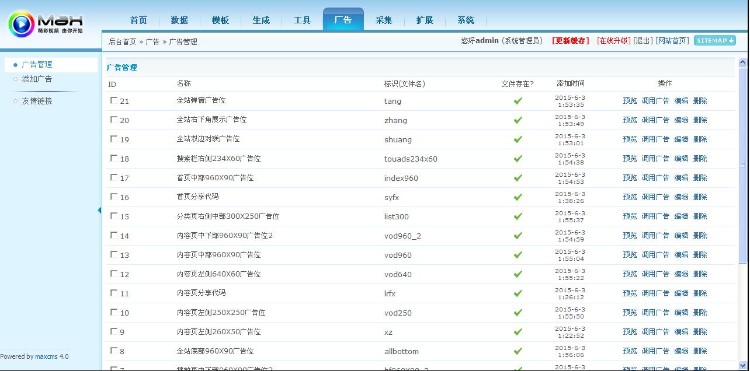Click the green checkmark in the zhang row

coord(518,120)
